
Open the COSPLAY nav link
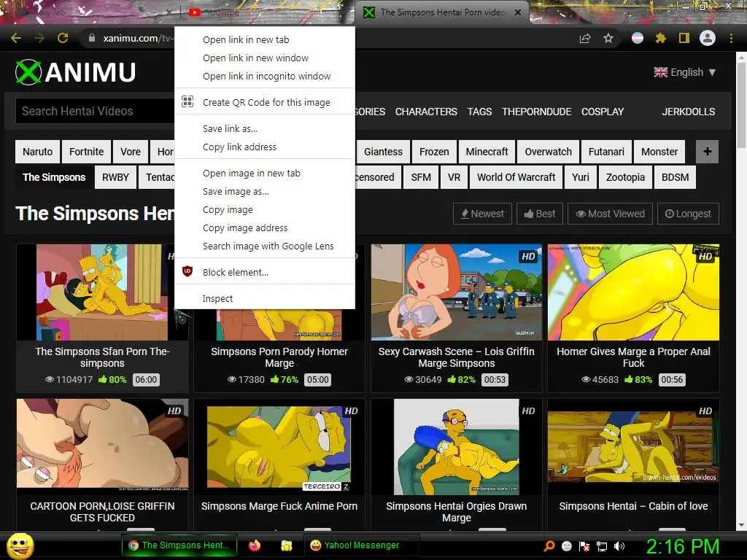602,112
